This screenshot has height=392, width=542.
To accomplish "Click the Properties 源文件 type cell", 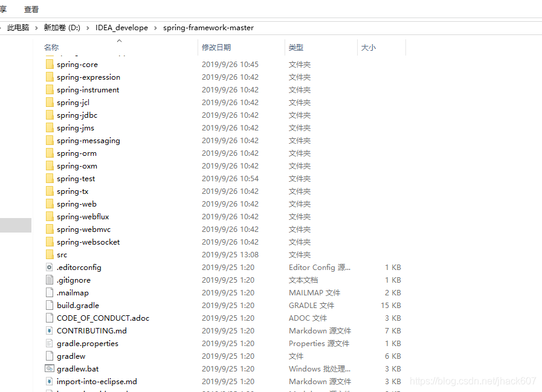I will tap(319, 344).
